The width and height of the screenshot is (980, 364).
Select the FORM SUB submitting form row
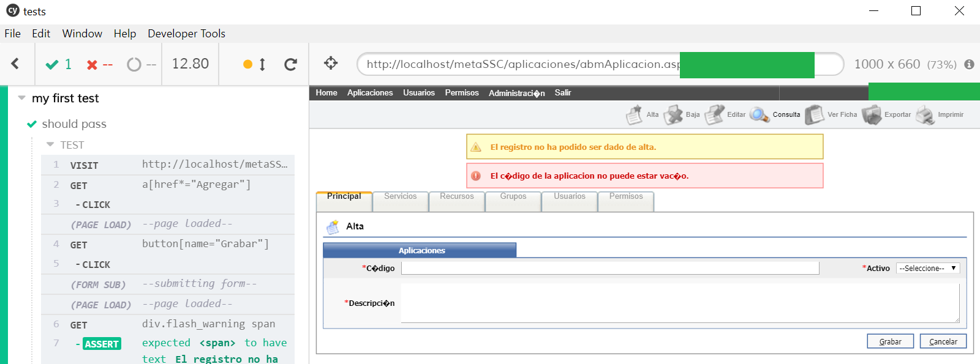(168, 284)
